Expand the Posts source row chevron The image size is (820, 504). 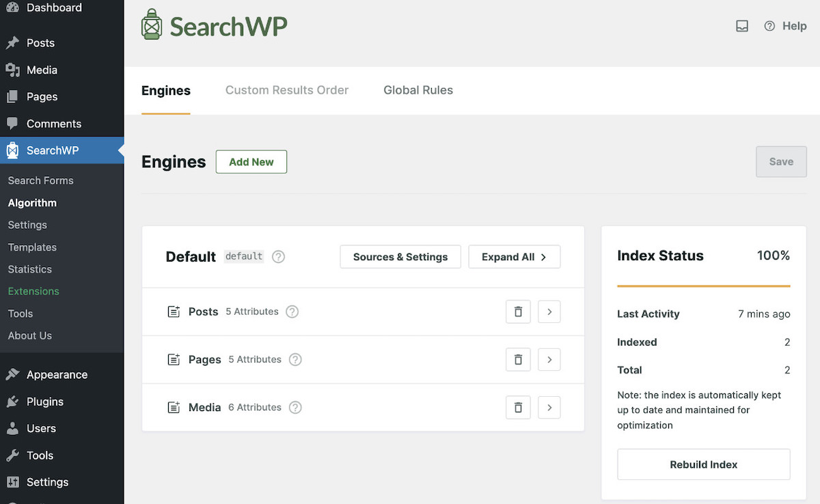click(549, 311)
